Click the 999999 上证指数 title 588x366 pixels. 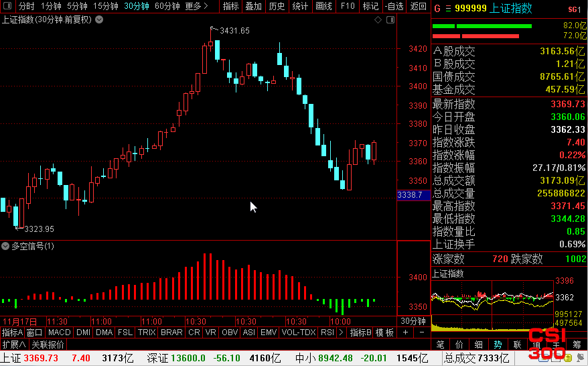pyautogui.click(x=493, y=8)
